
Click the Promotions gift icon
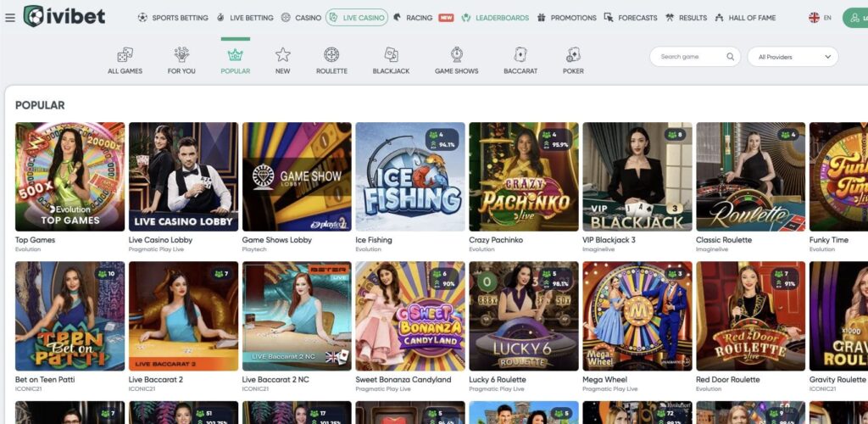point(542,18)
